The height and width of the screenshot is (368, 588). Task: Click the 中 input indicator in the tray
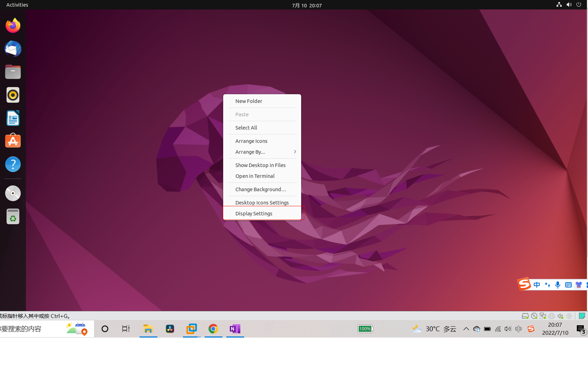[519, 329]
